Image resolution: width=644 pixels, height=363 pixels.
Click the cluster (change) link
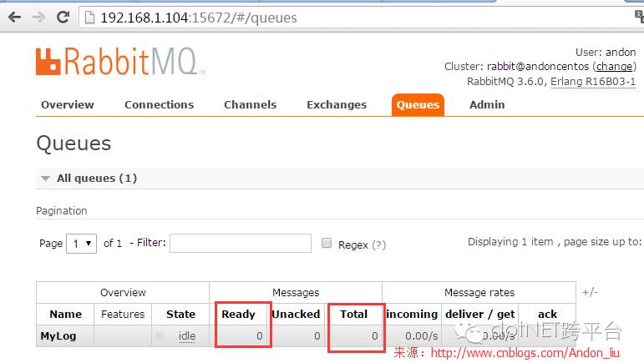click(615, 67)
